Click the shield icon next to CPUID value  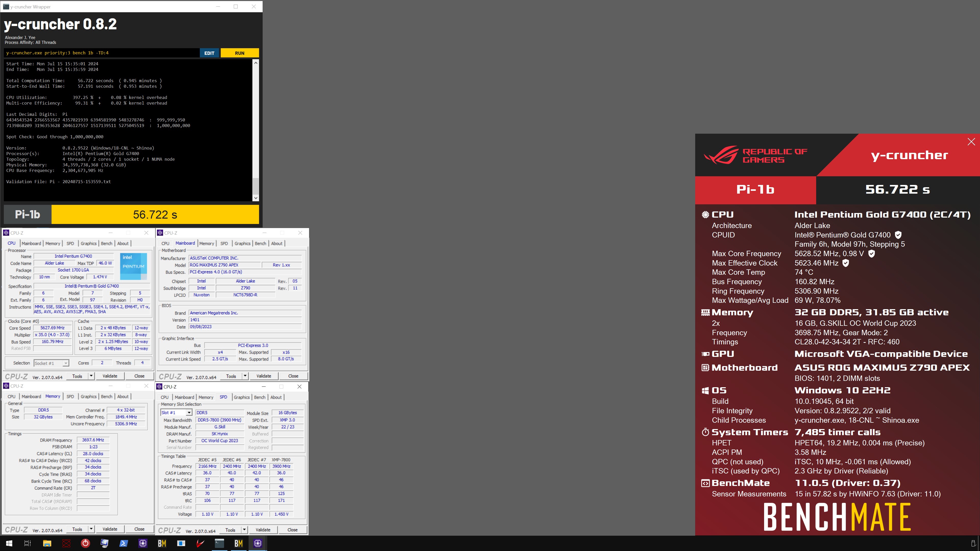click(898, 235)
